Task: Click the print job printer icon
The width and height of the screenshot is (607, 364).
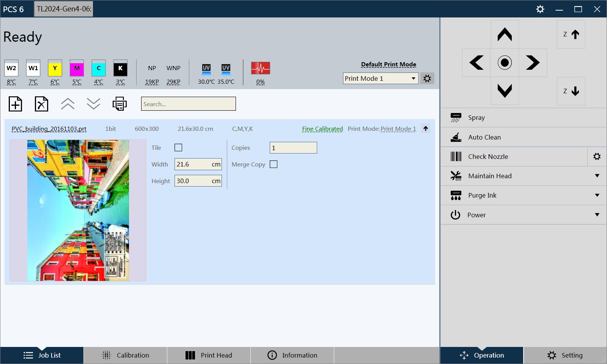Action: (120, 104)
